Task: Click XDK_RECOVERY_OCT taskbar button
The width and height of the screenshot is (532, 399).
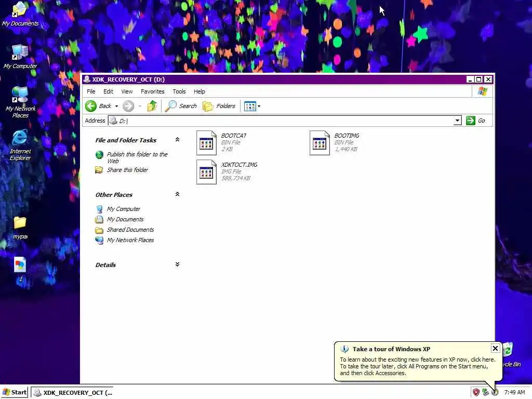Action: point(72,393)
